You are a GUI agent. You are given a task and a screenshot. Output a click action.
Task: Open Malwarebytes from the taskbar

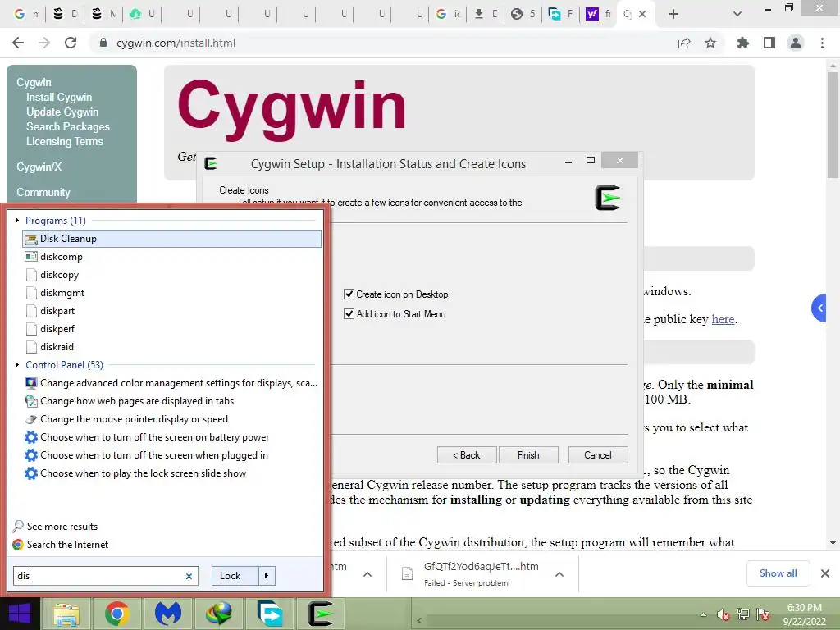coord(167,614)
